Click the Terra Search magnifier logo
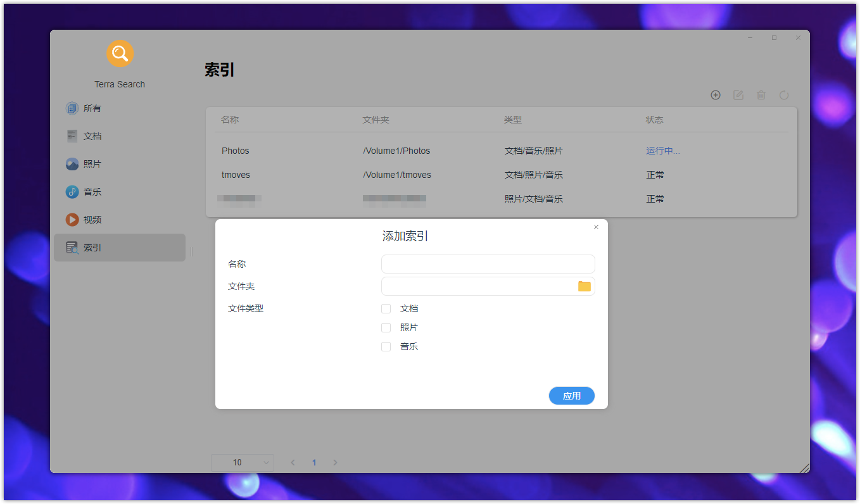The width and height of the screenshot is (860, 504). click(120, 53)
